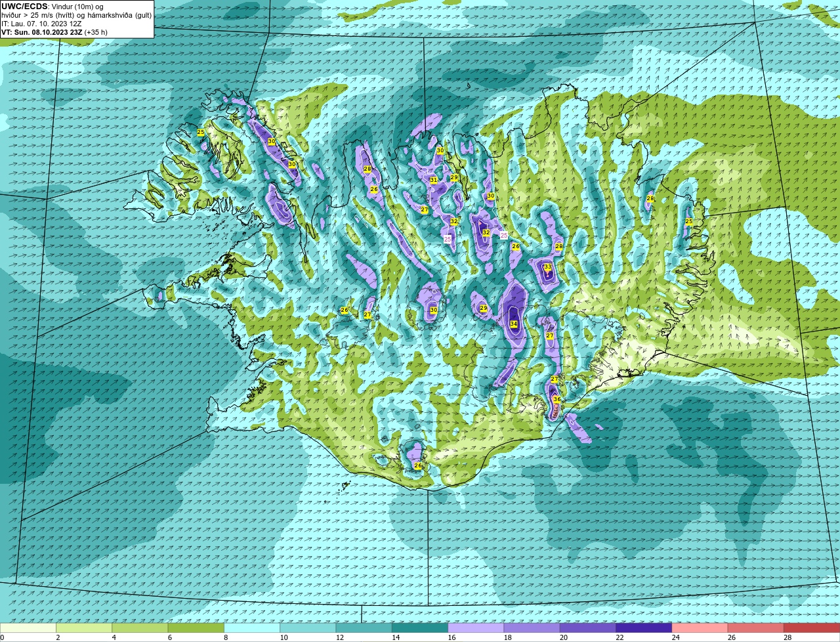Click the legend tick label '24'
840x642 pixels.
tap(676, 637)
